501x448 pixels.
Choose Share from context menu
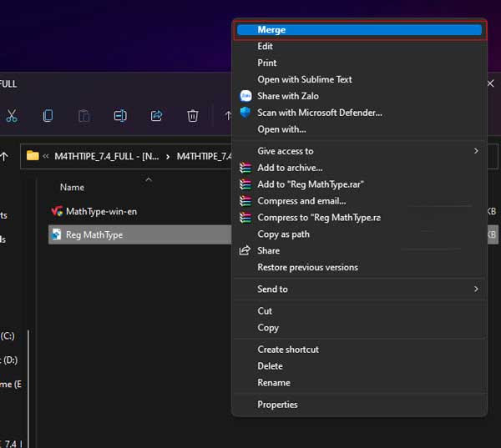(359, 250)
